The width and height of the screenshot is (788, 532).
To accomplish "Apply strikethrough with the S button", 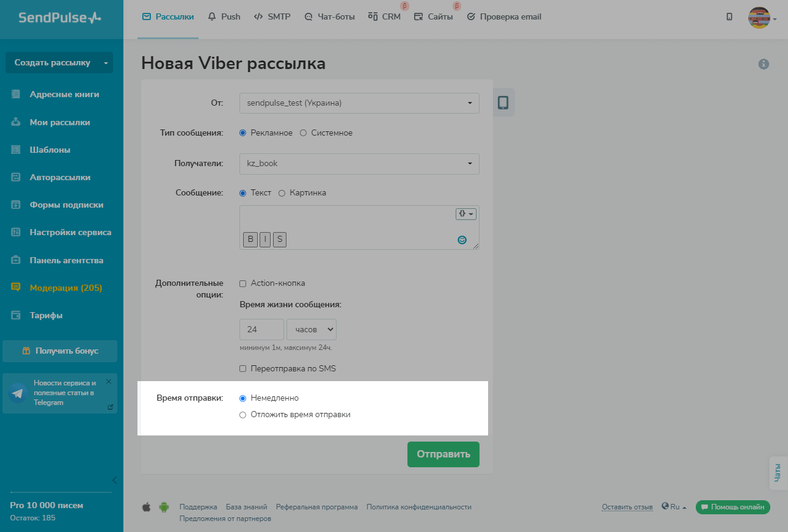I will coord(280,239).
